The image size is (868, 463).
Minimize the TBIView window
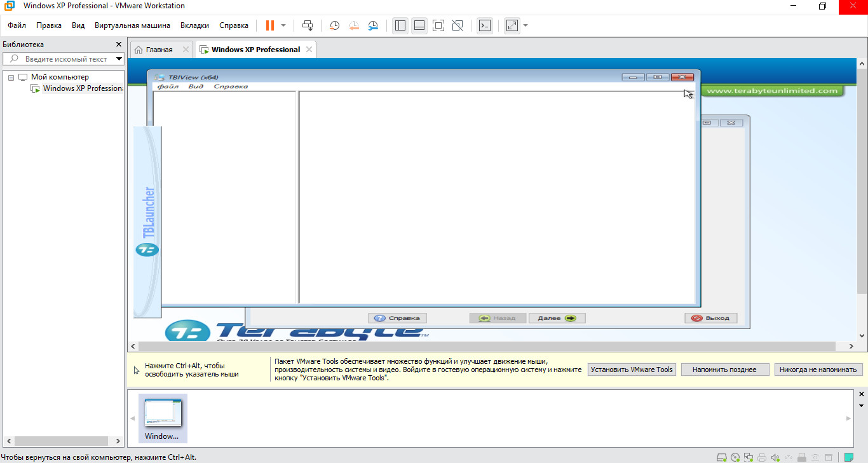(x=634, y=77)
